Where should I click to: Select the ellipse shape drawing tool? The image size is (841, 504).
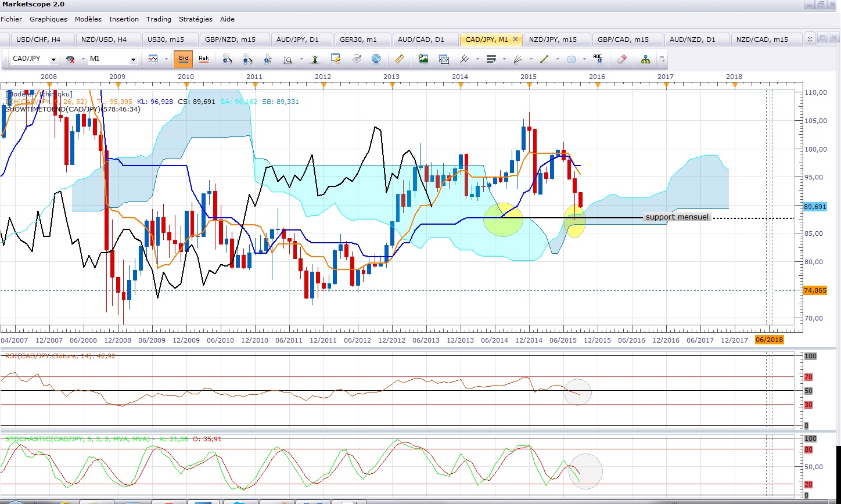(571, 59)
